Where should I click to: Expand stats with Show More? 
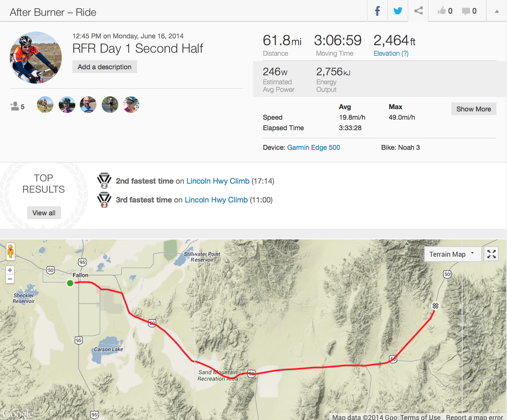[473, 109]
